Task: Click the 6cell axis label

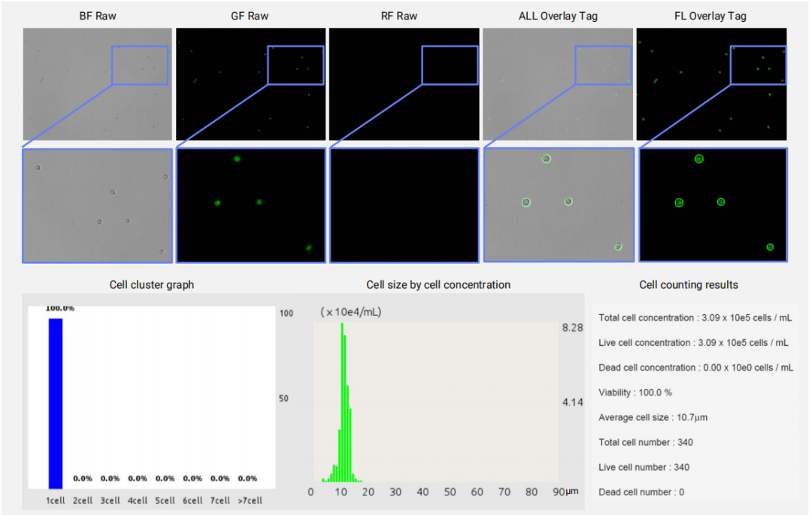Action: tap(192, 501)
